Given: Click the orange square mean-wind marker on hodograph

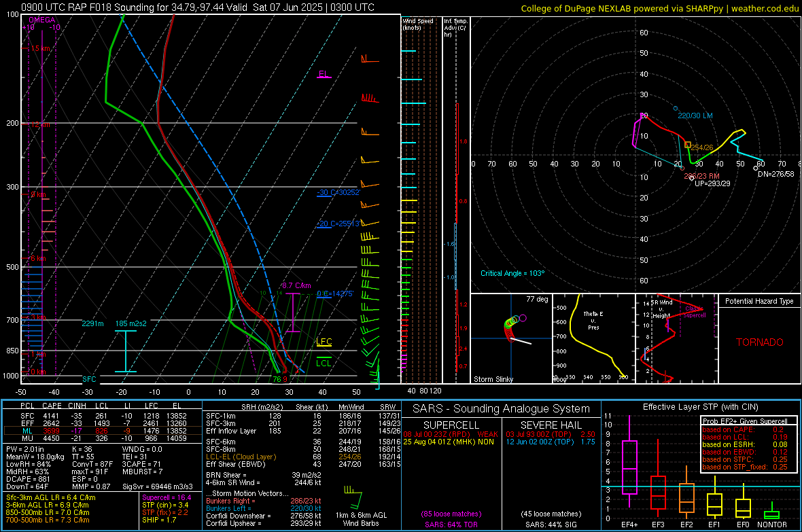Looking at the screenshot, I should (x=688, y=145).
